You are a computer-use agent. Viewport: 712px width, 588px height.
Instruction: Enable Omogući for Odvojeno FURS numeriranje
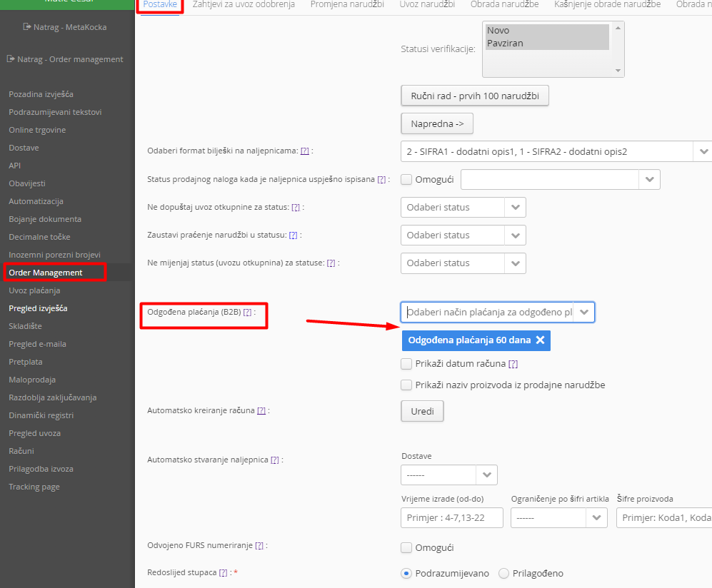tap(406, 548)
